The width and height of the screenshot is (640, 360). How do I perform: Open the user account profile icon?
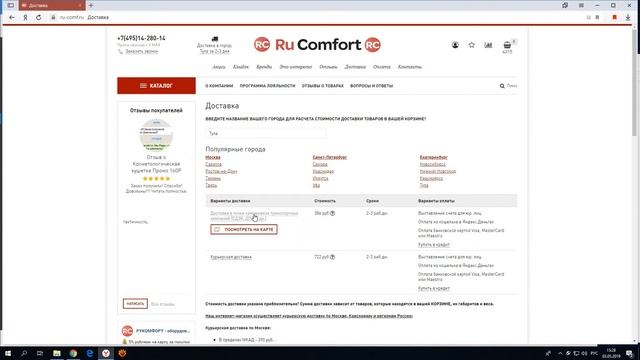click(455, 45)
